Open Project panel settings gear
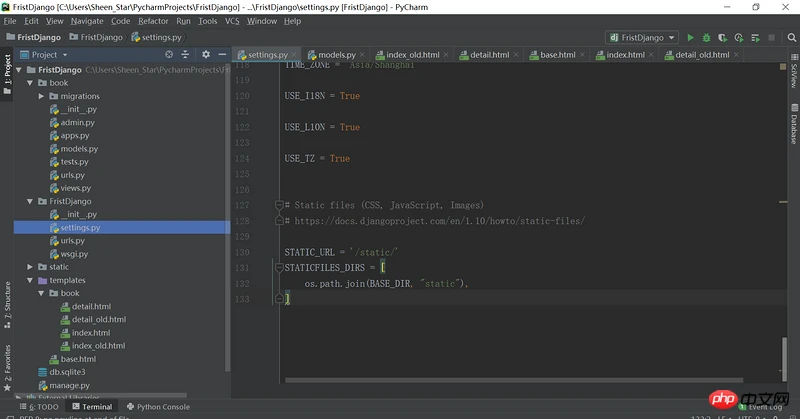Screen dimensions: 800x419 click(206, 54)
